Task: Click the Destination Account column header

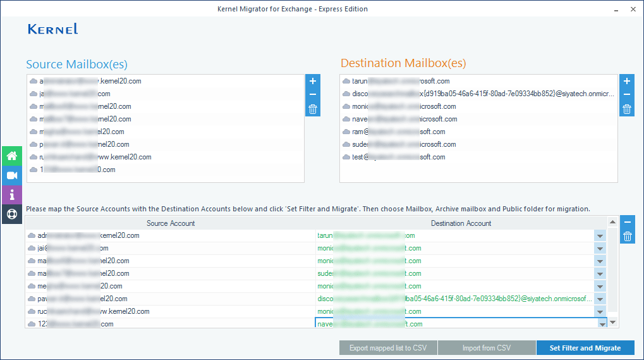Action: click(x=461, y=223)
